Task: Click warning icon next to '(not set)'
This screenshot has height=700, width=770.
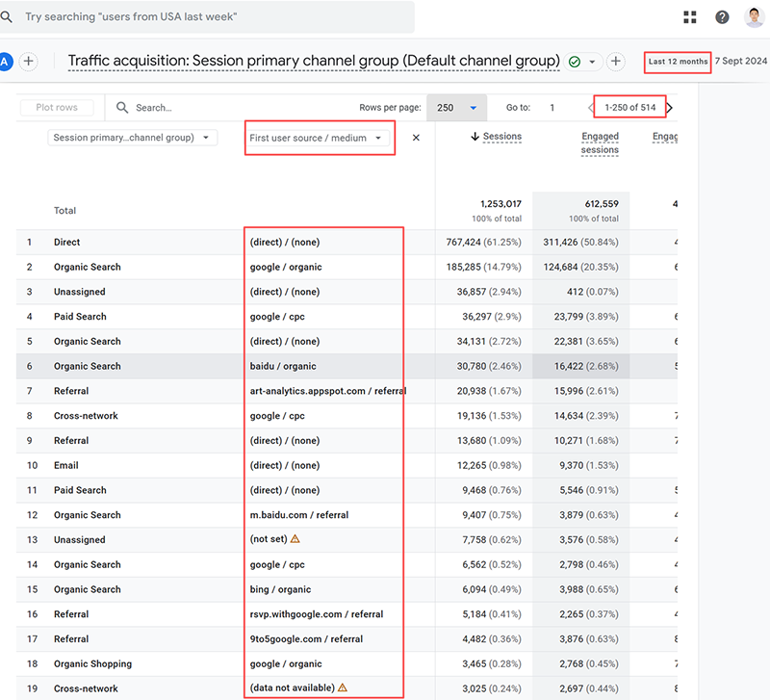Action: 295,540
